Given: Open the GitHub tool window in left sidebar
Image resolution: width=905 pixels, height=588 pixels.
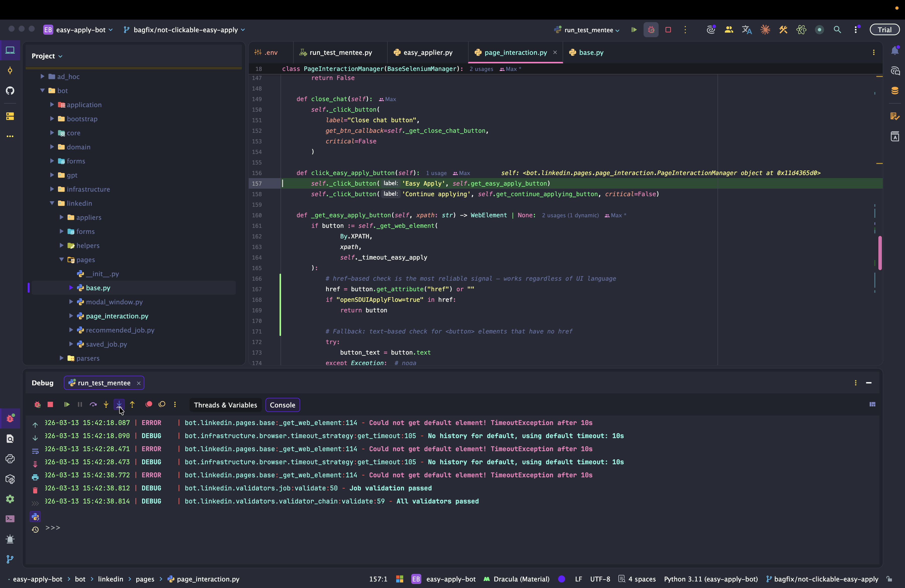Looking at the screenshot, I should coord(10,91).
